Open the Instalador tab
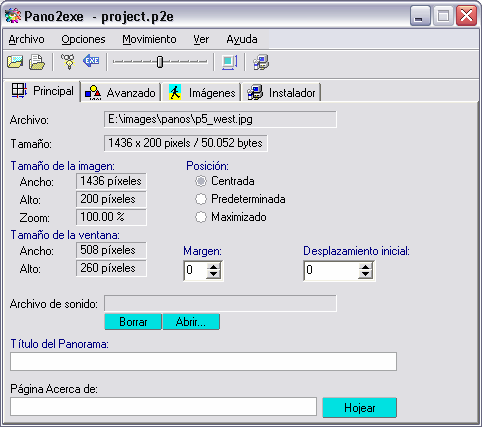 282,93
